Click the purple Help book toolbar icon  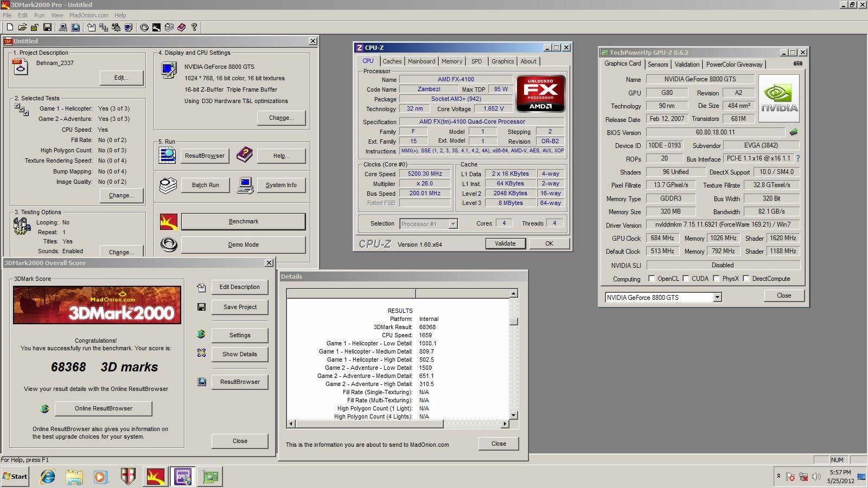point(181,27)
